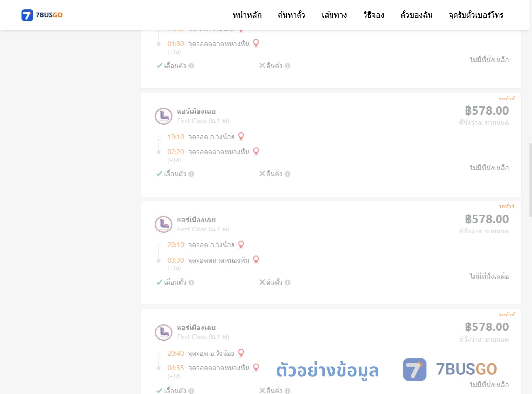Click แอร์เมืองเลย operator logo in 19:10 trip
Screen dimensions: 532x394
164,116
